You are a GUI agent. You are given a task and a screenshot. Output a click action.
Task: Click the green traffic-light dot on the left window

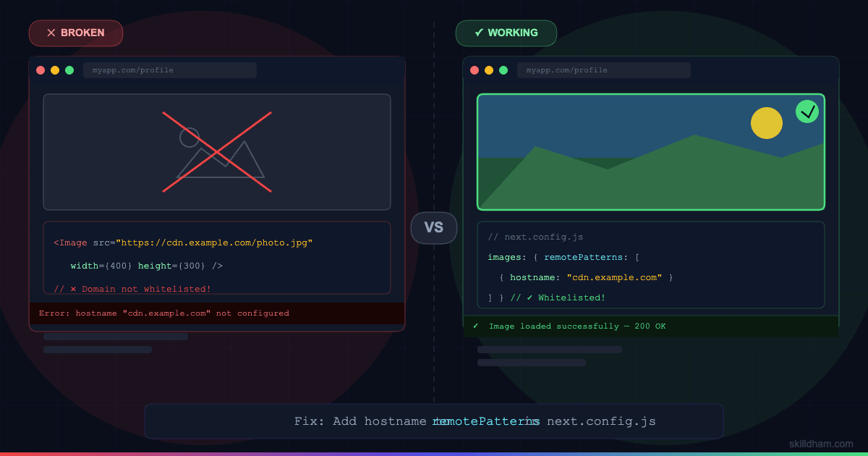69,69
